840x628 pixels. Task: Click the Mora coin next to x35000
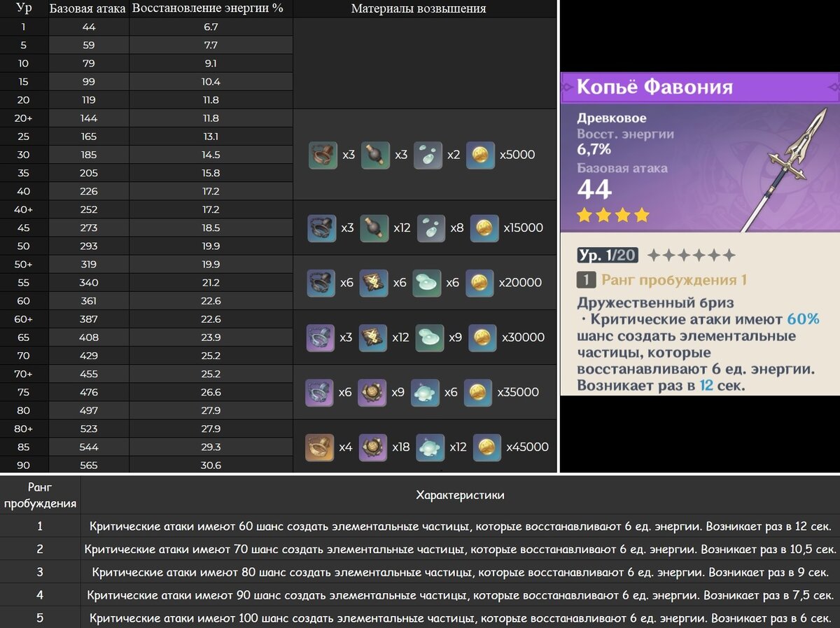(x=478, y=392)
